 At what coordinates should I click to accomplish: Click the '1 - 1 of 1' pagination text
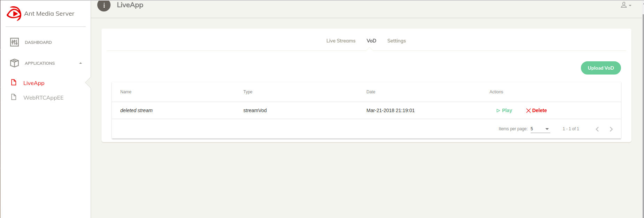pos(571,129)
